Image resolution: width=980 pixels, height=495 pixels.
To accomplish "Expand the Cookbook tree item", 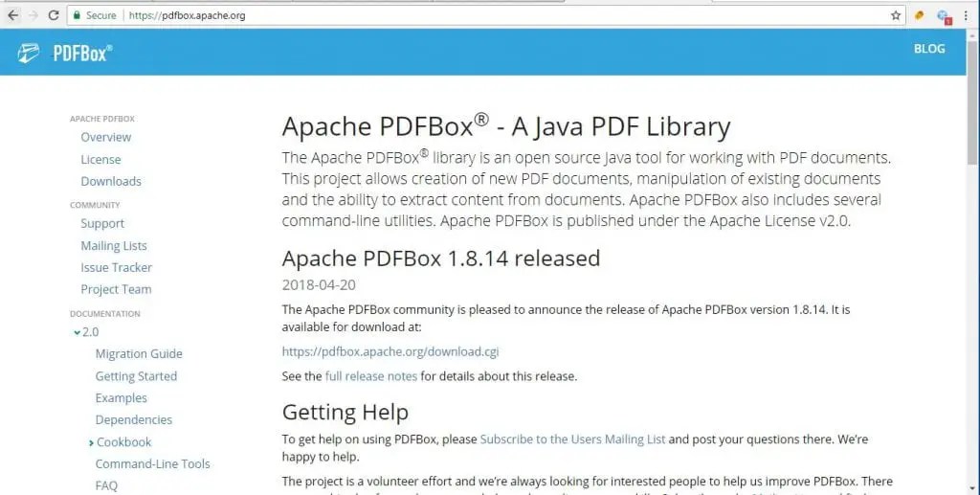I will (x=91, y=442).
